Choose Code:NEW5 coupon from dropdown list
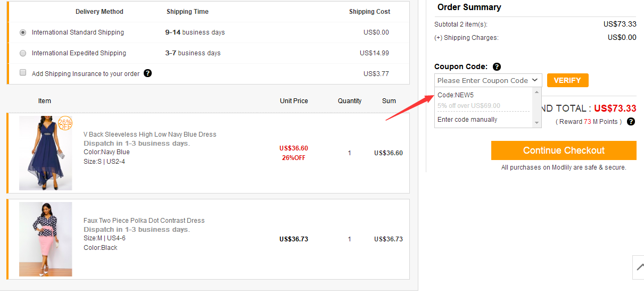Viewport: 644px width, 294px height. tap(456, 95)
